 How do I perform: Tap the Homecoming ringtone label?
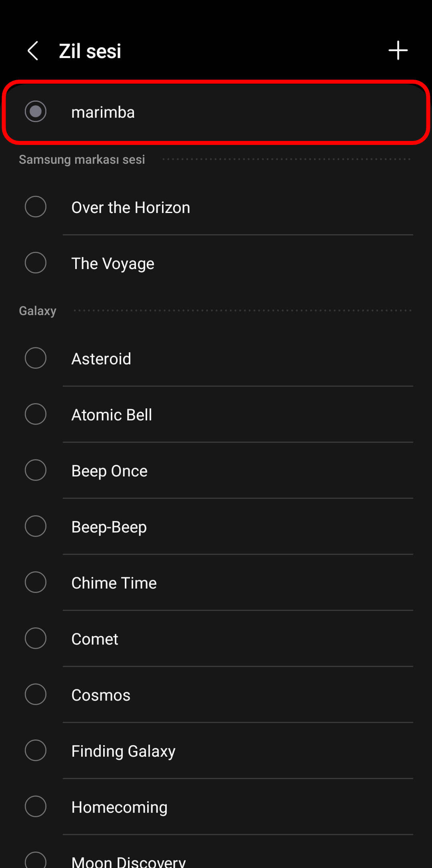119,807
